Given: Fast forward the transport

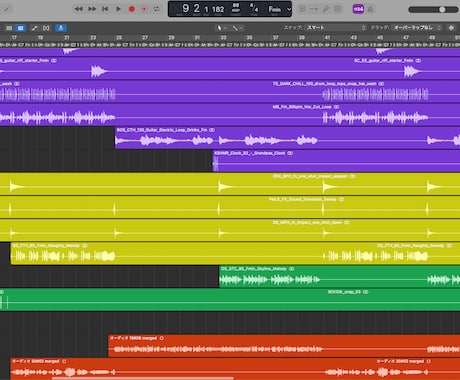Looking at the screenshot, I should [x=92, y=9].
